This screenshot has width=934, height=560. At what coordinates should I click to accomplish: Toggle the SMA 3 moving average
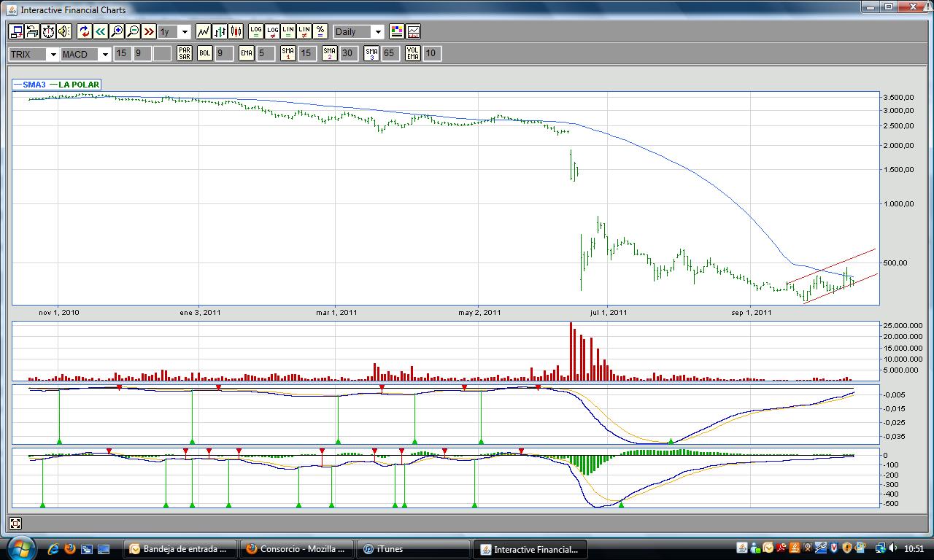[x=371, y=53]
